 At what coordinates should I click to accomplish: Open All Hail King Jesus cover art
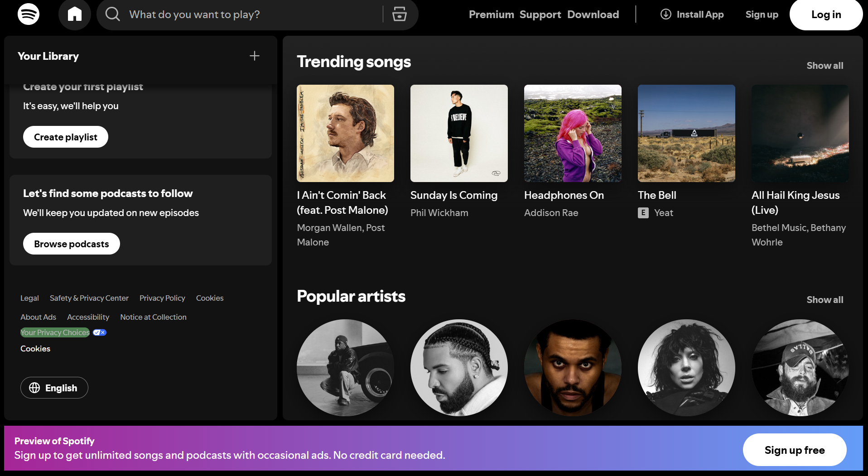point(800,133)
